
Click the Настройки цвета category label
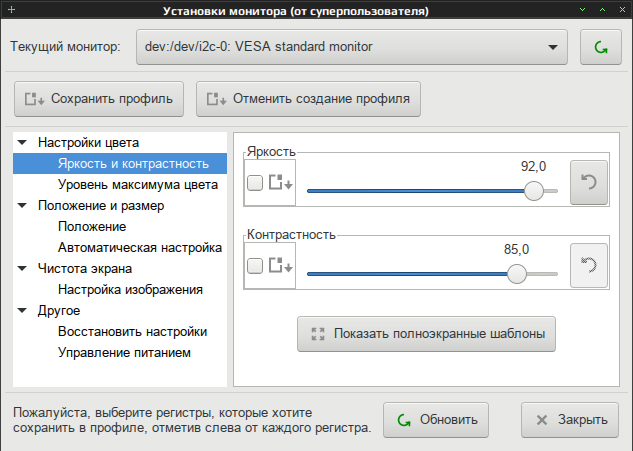[88, 143]
